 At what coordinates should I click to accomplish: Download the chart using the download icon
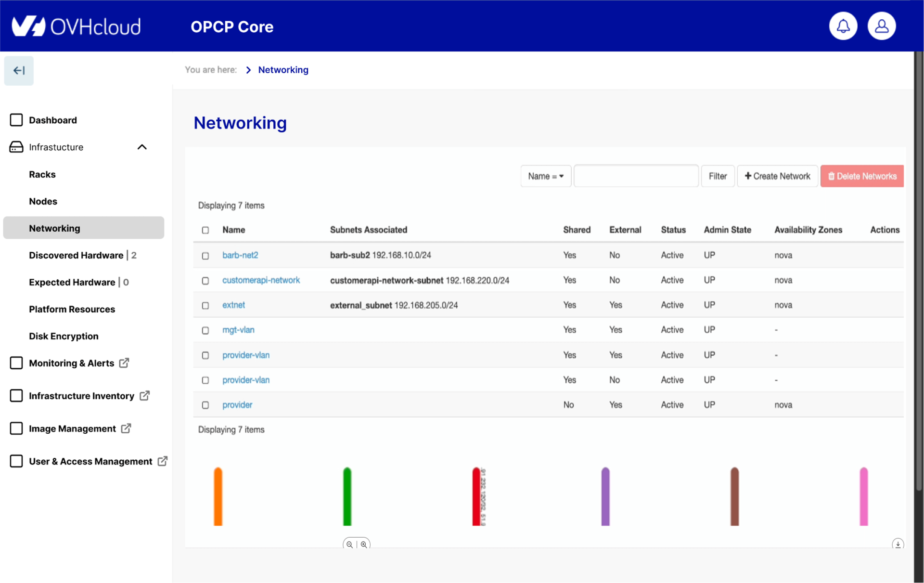pos(898,544)
